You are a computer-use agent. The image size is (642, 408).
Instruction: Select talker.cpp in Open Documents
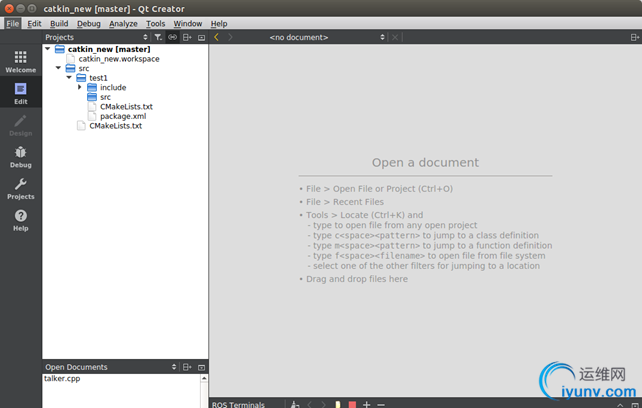coord(62,379)
